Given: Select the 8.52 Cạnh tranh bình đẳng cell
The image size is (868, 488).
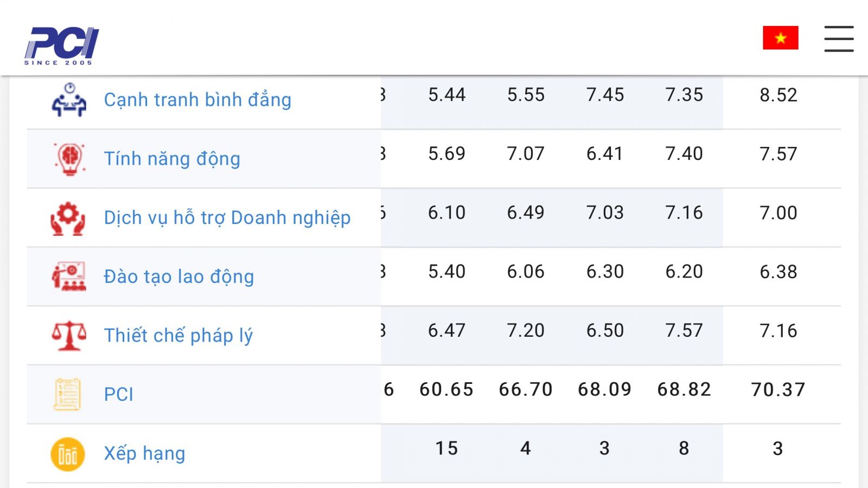Looking at the screenshot, I should pos(778,95).
